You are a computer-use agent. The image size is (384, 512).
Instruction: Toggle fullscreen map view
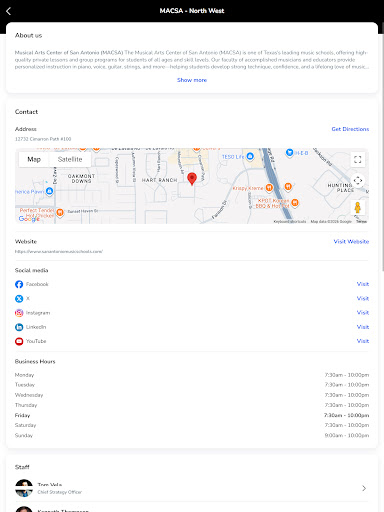(358, 159)
